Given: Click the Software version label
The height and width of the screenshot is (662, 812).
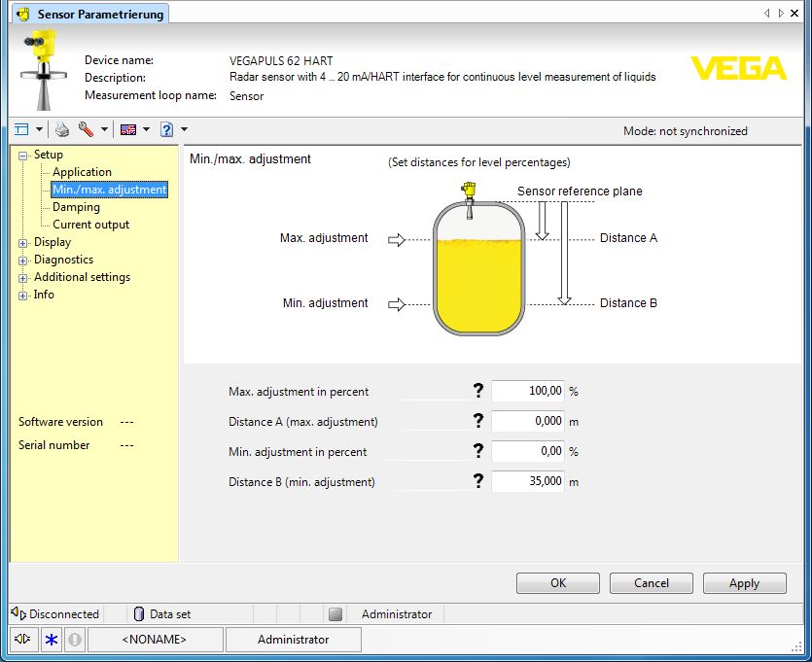Looking at the screenshot, I should point(60,422).
